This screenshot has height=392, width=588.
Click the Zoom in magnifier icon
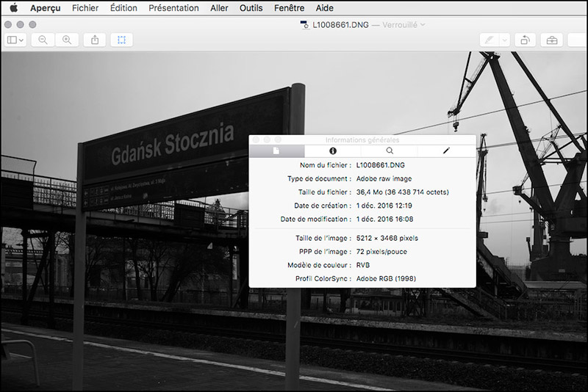[67, 40]
